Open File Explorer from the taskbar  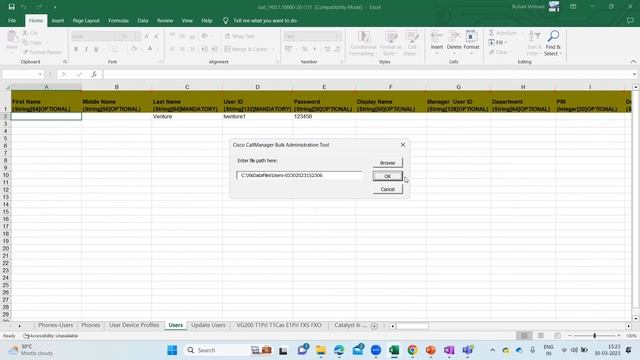point(321,350)
